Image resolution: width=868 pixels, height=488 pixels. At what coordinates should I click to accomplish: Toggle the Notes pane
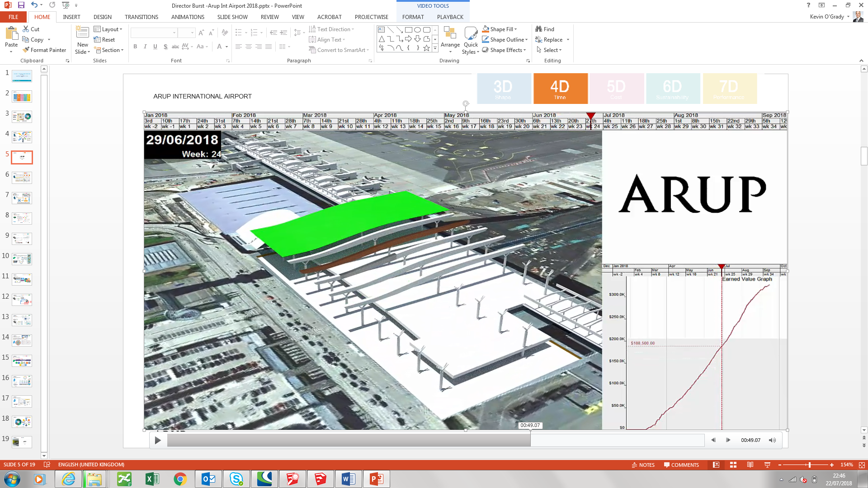(x=643, y=465)
